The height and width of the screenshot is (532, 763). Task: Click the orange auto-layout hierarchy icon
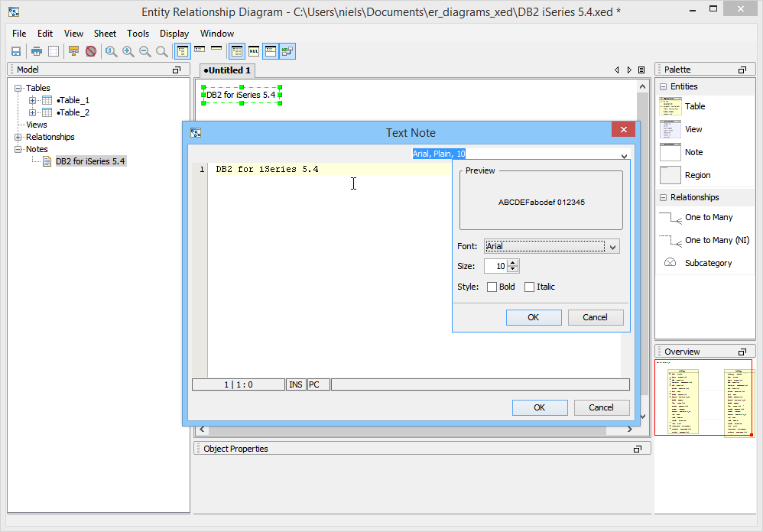73,51
